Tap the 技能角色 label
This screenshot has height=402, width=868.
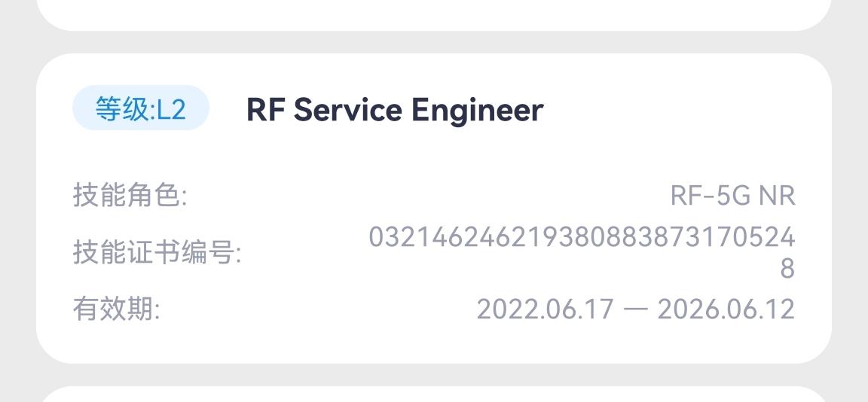coord(130,196)
